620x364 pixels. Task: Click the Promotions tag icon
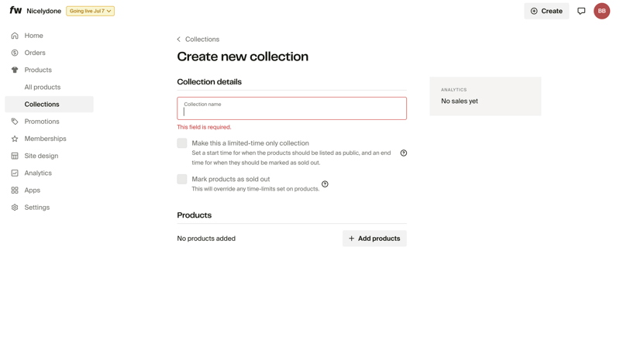click(x=15, y=122)
